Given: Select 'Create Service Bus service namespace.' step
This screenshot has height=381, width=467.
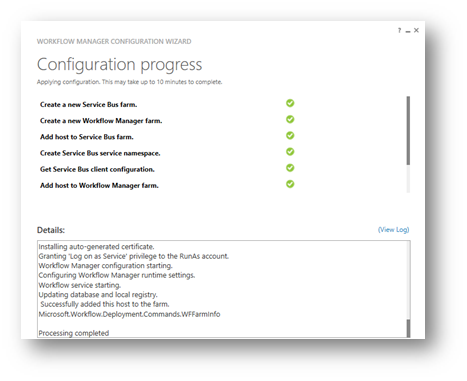Looking at the screenshot, I should click(x=100, y=153).
